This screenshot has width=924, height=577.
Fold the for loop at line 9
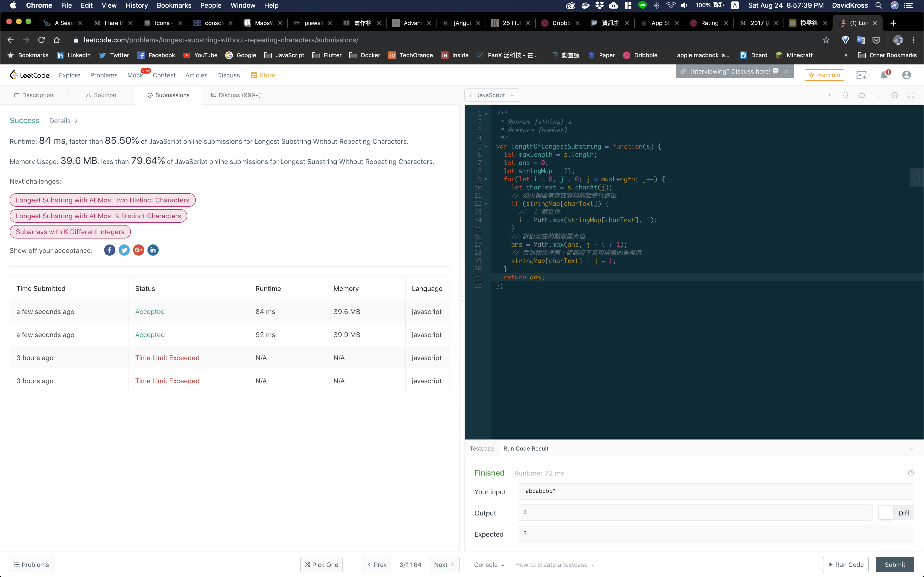click(x=486, y=179)
